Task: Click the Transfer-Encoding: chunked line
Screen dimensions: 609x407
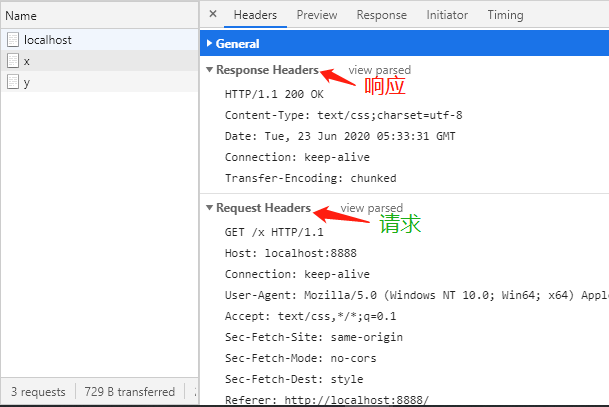Action: [310, 178]
